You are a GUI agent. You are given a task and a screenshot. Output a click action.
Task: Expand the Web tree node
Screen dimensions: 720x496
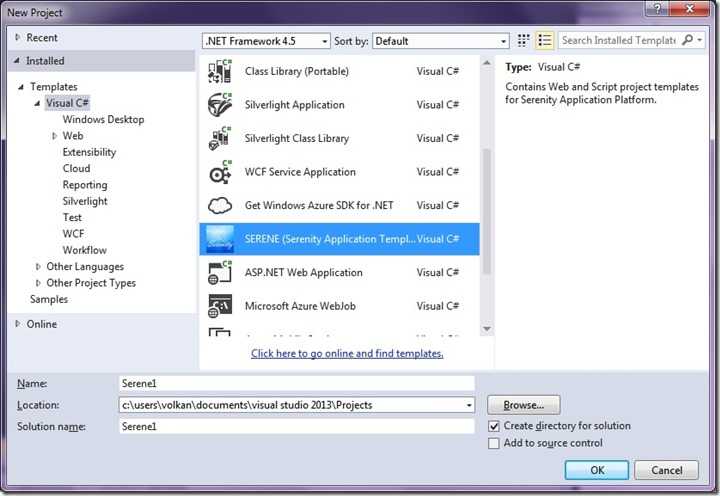[54, 136]
